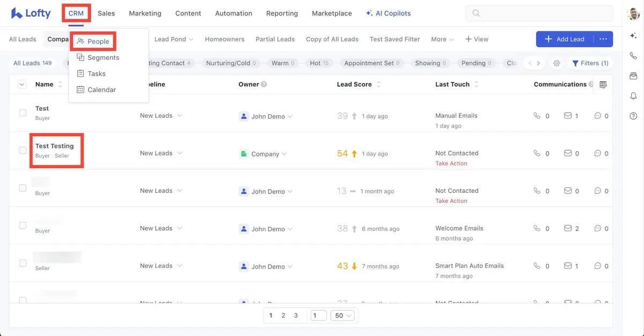644x336 pixels.
Task: Open column settings with the table edit icon
Action: point(603,84)
